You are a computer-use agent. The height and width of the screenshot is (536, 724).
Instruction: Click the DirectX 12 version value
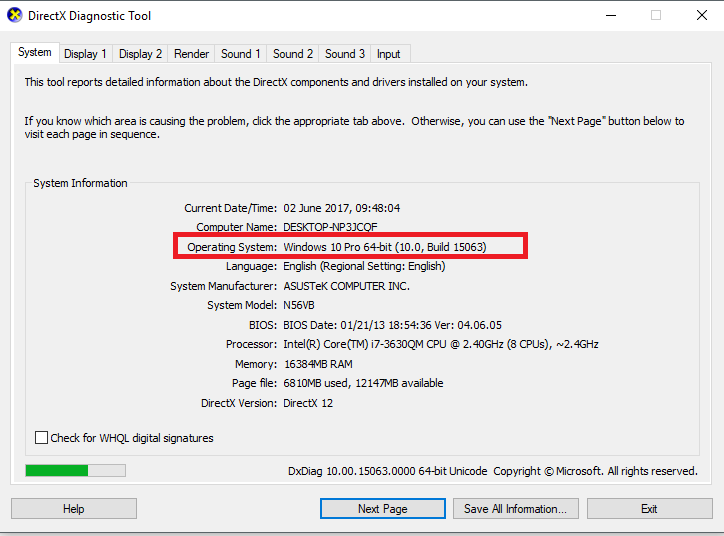308,403
